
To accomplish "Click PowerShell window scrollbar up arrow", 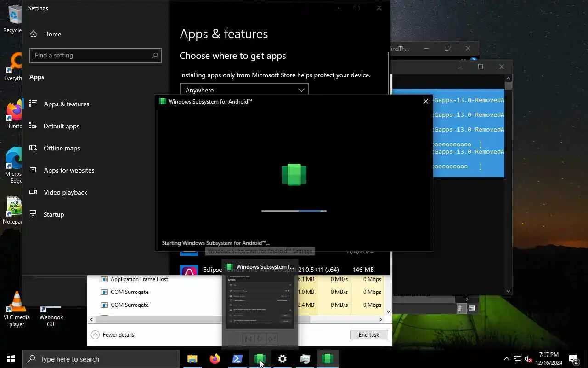I will (x=508, y=78).
